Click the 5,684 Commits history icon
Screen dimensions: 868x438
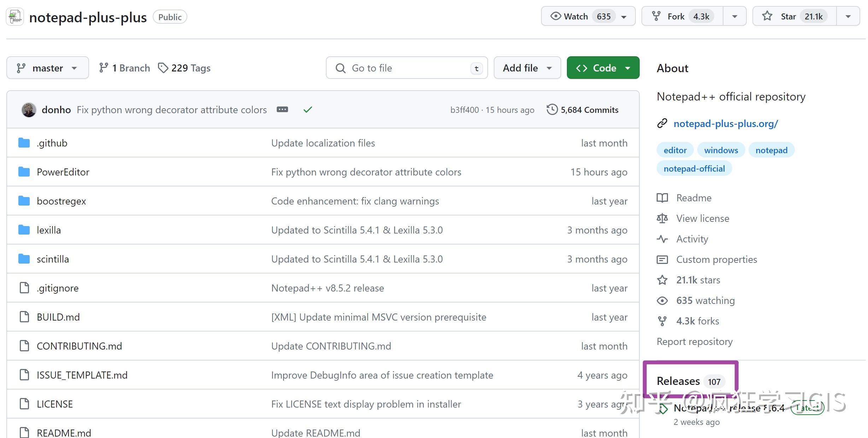[552, 110]
